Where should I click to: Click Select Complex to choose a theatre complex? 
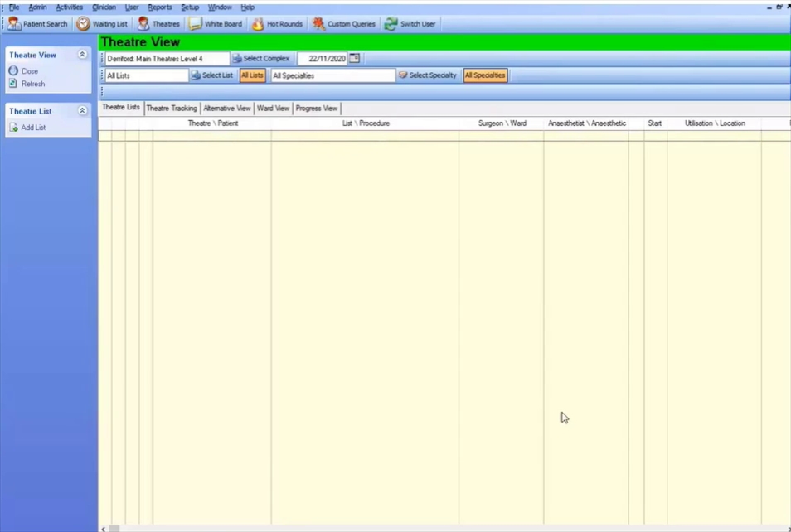click(261, 59)
